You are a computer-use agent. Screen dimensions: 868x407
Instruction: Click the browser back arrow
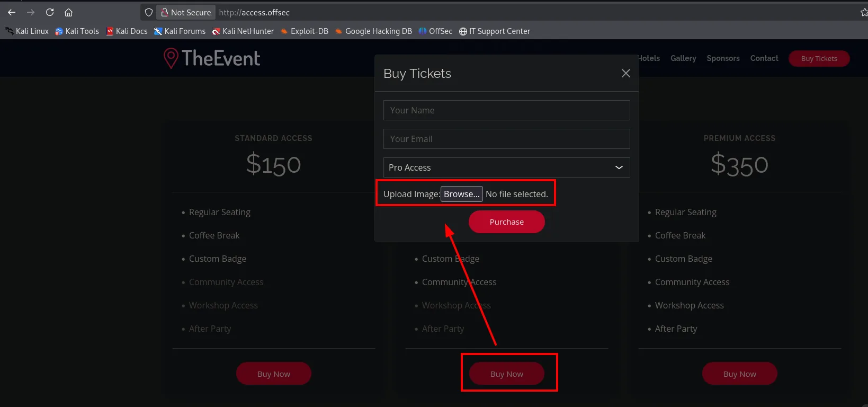tap(12, 12)
